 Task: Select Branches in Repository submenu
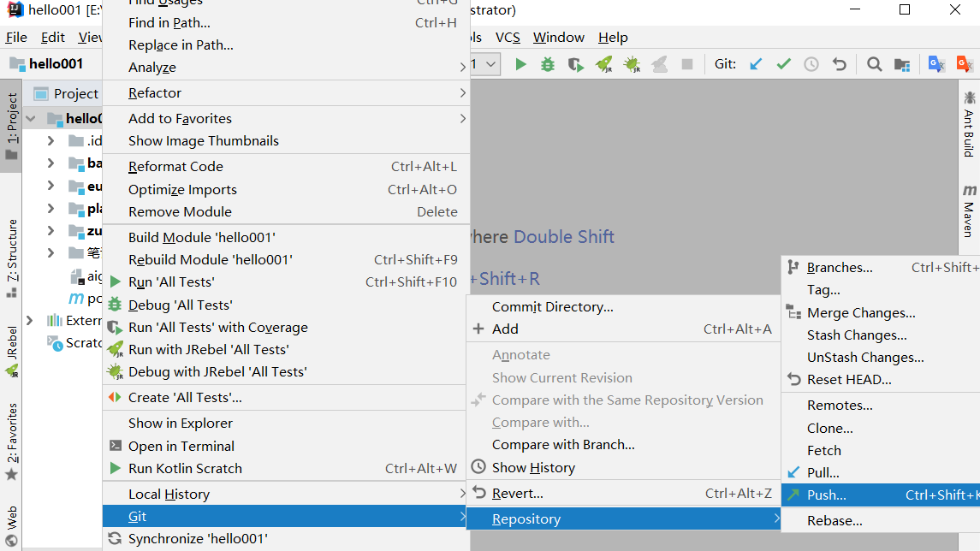[881, 268]
